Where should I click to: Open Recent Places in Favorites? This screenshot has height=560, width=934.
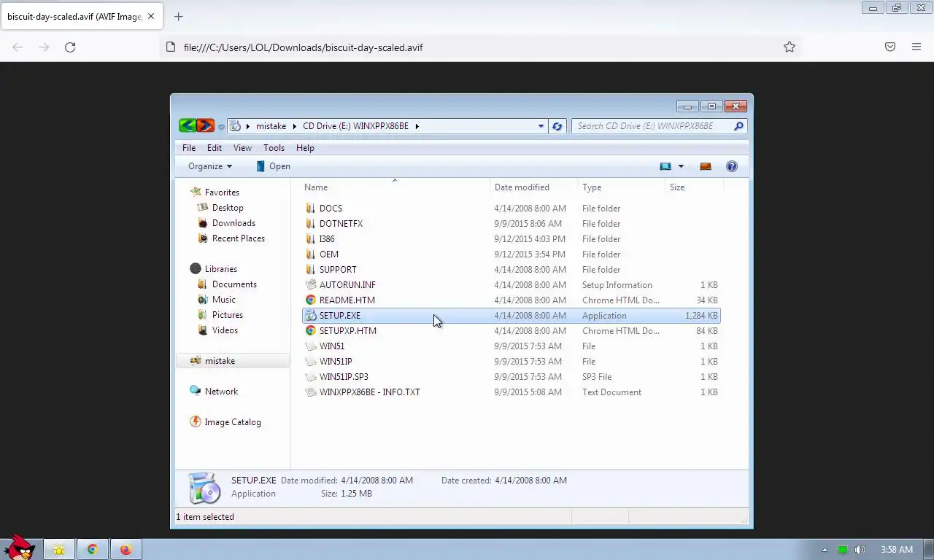click(238, 238)
